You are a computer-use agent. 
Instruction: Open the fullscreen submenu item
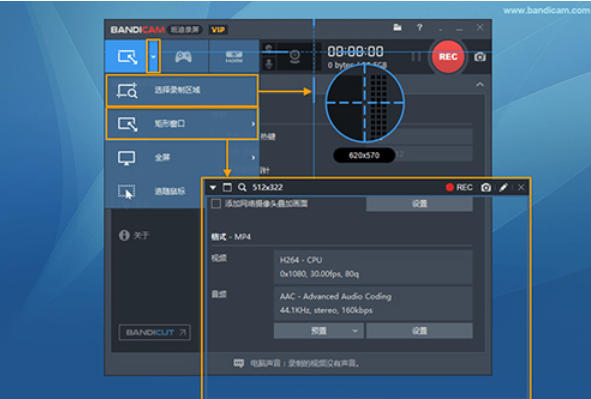182,157
